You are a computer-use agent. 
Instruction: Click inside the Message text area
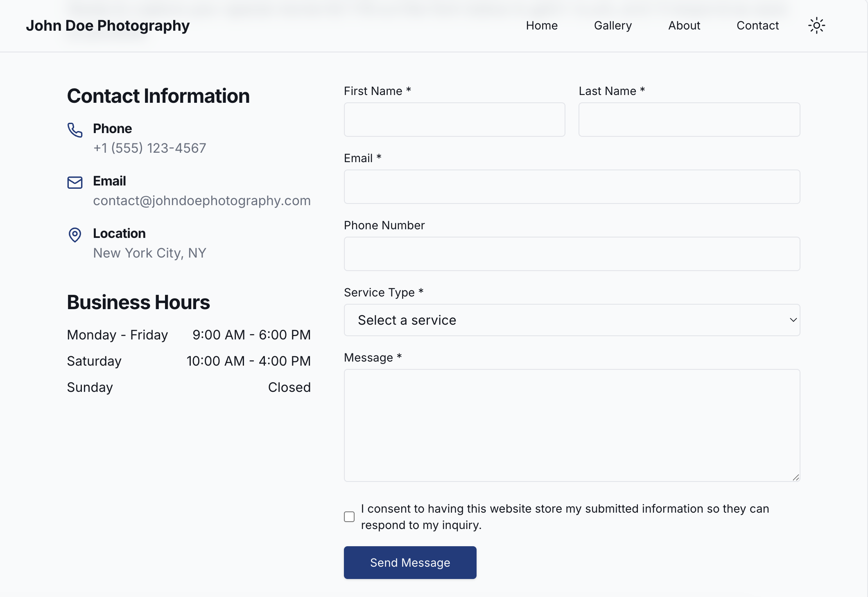[572, 425]
